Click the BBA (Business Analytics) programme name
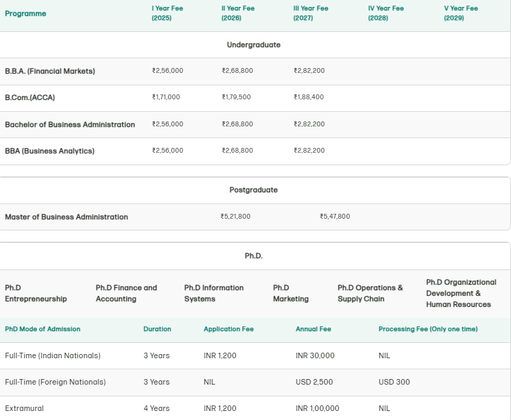 (49, 151)
